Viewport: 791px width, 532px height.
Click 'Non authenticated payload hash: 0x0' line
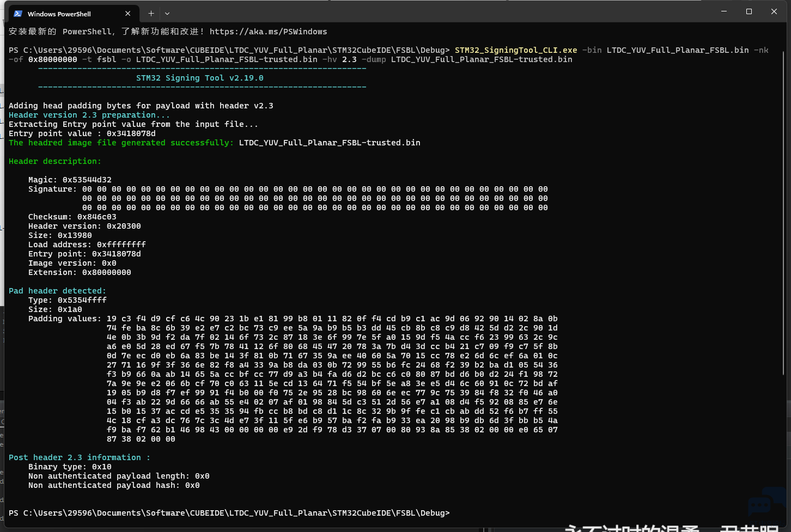pos(114,485)
